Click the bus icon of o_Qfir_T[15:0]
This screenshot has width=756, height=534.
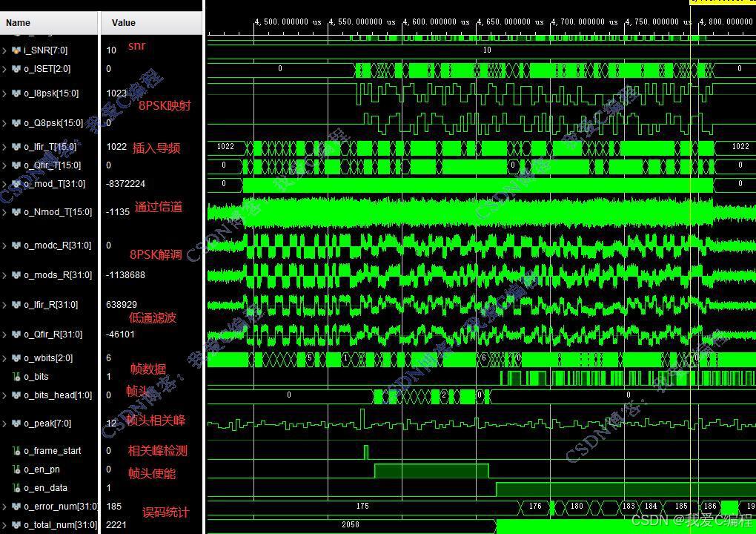16,165
